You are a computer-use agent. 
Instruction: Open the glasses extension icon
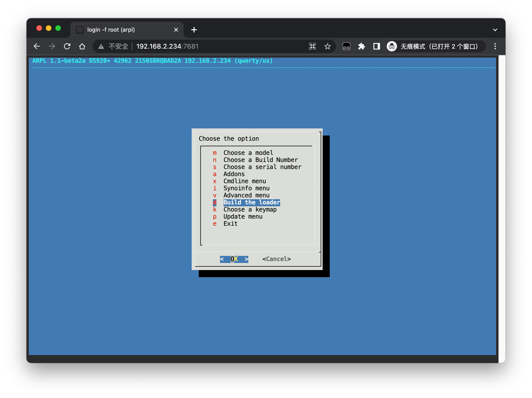[346, 46]
